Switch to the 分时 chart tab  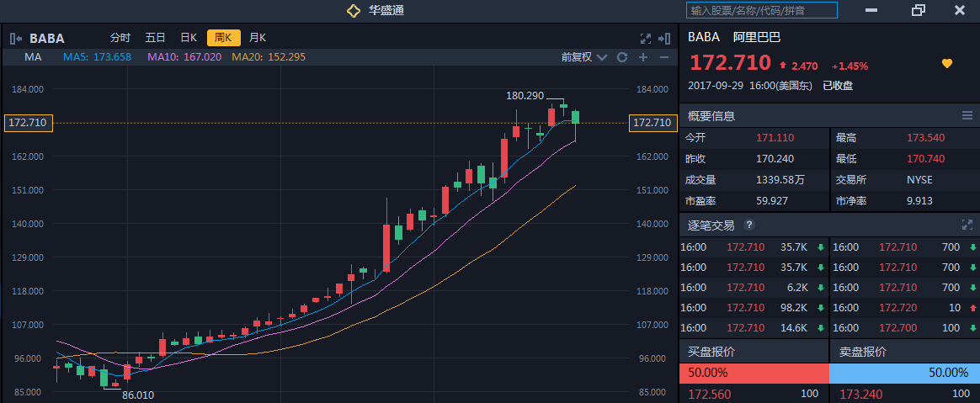tap(120, 38)
